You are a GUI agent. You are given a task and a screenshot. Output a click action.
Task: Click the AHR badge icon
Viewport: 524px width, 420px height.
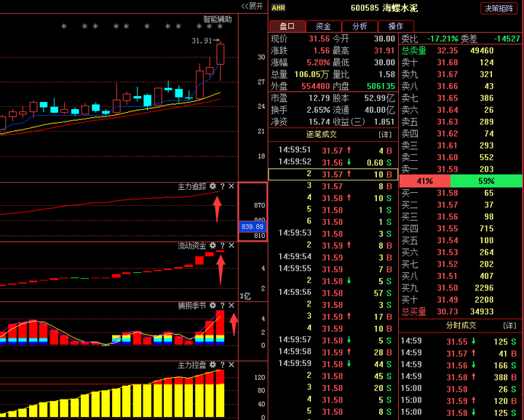(278, 8)
